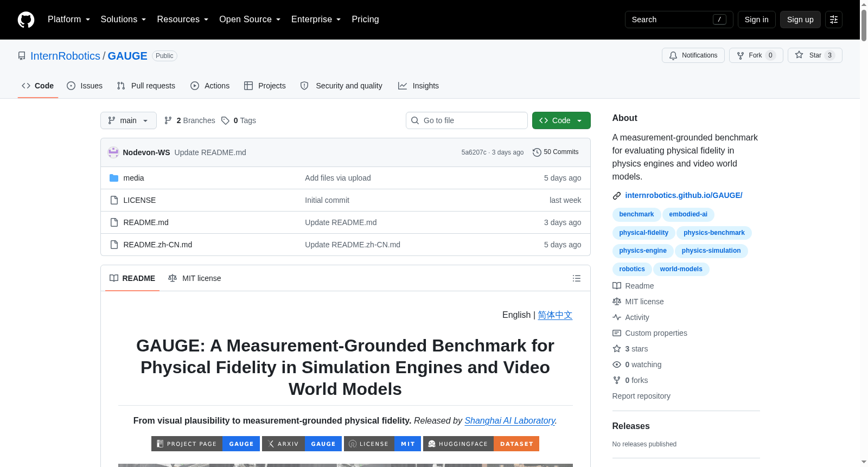
Task: Open the README outline icon
Action: click(x=577, y=278)
